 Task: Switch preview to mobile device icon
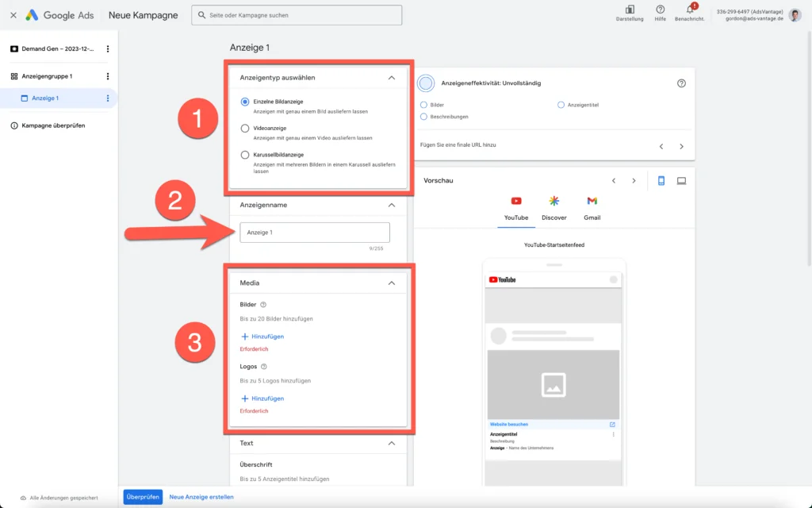(x=661, y=180)
